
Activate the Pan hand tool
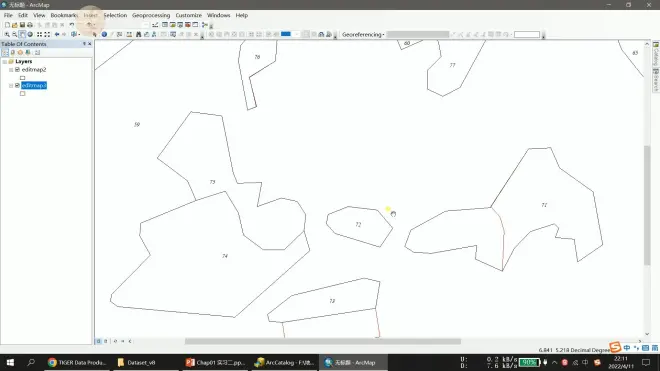(x=22, y=35)
